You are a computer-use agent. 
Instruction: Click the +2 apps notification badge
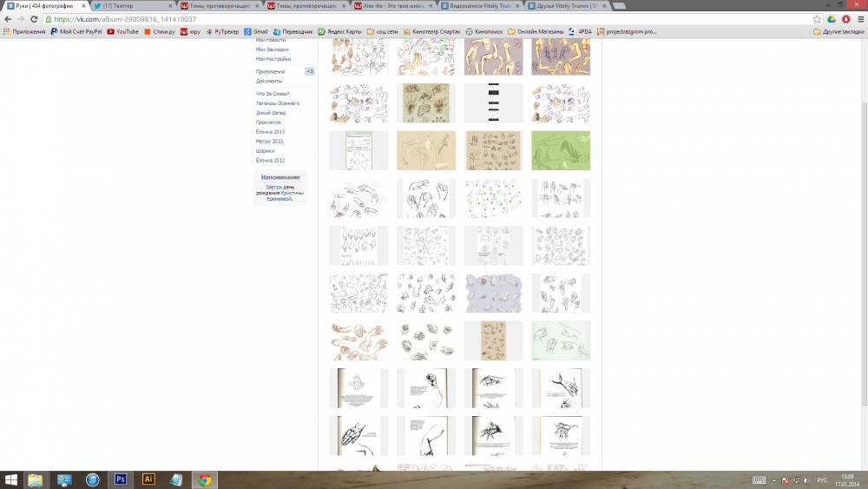(310, 71)
